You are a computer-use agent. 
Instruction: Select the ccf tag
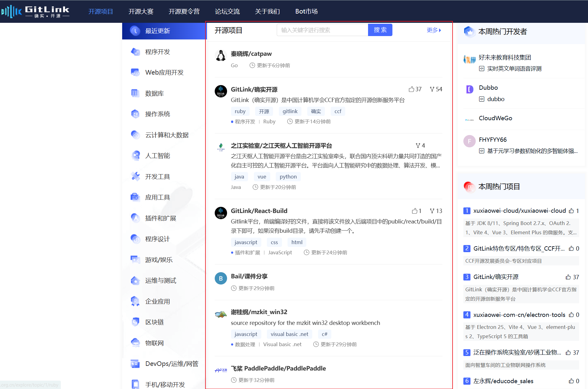pos(338,111)
